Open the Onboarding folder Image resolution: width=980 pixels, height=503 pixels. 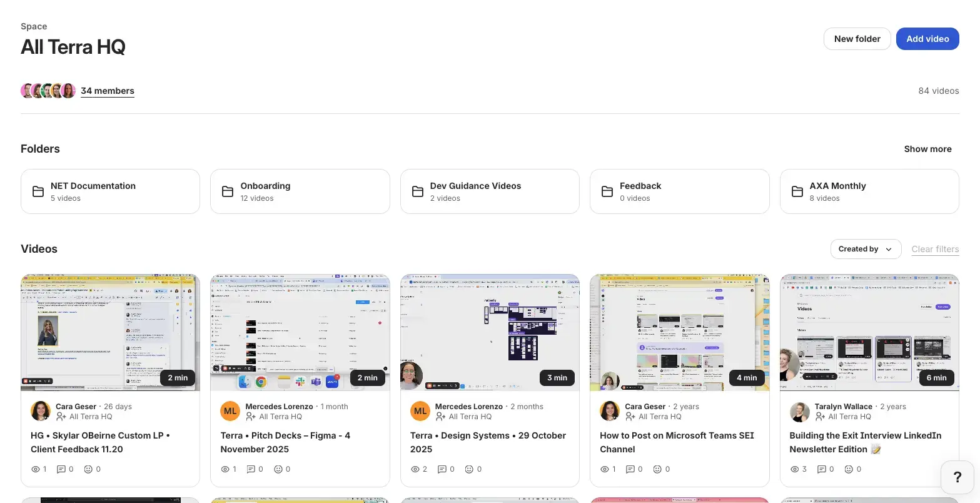coord(300,191)
